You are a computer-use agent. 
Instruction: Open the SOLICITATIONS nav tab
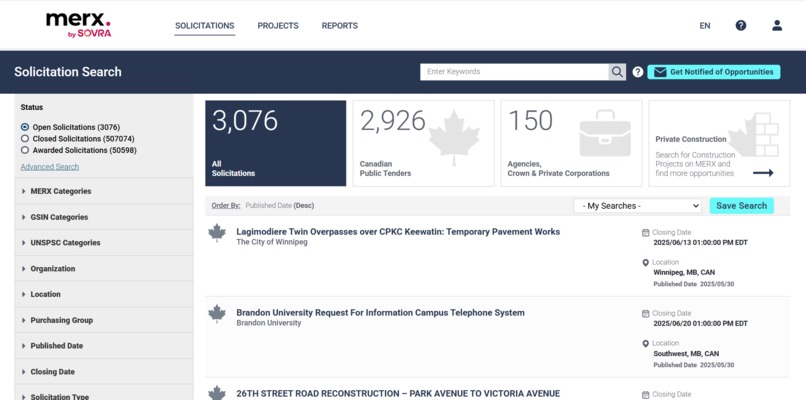click(x=205, y=26)
